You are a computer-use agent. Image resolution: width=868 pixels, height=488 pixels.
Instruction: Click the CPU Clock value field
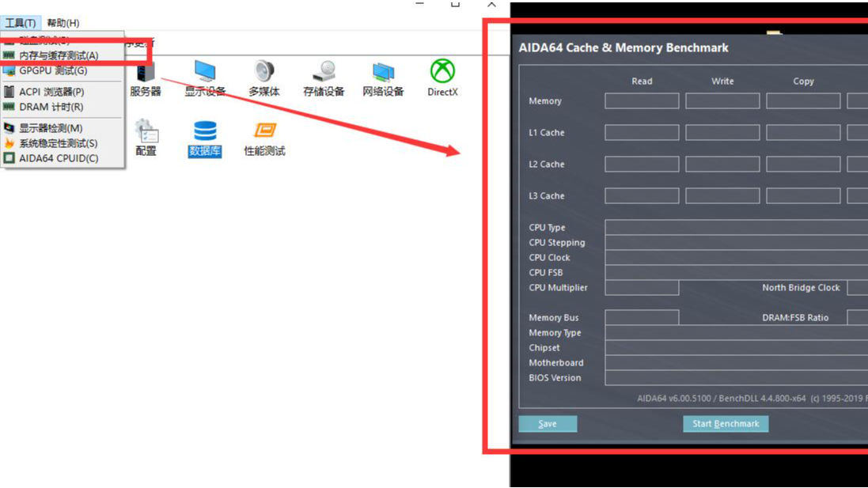[736, 257]
